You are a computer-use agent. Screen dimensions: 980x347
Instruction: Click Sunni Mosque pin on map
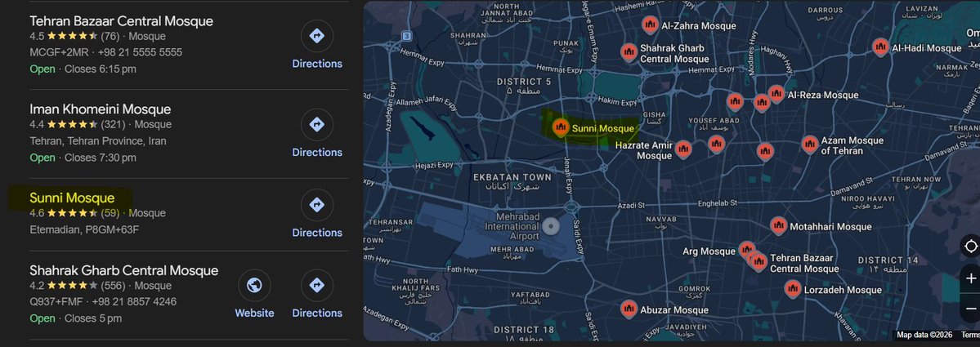coord(561,127)
